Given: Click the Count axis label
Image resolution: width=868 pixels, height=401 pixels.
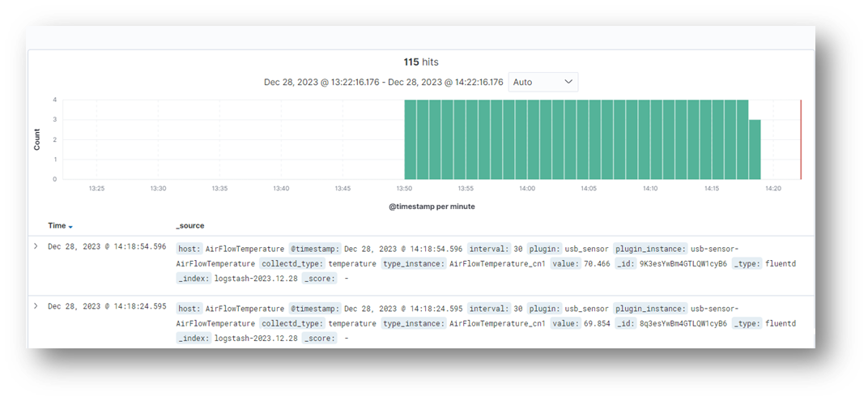Looking at the screenshot, I should (x=37, y=139).
